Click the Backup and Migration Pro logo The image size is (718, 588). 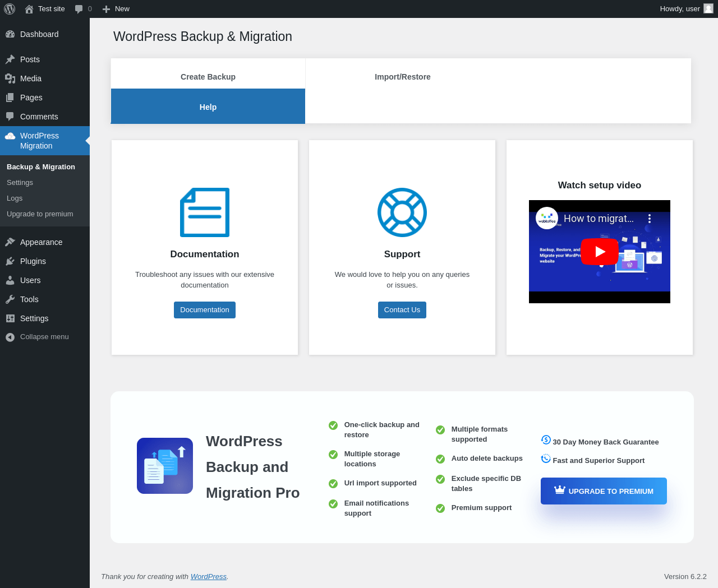point(165,466)
